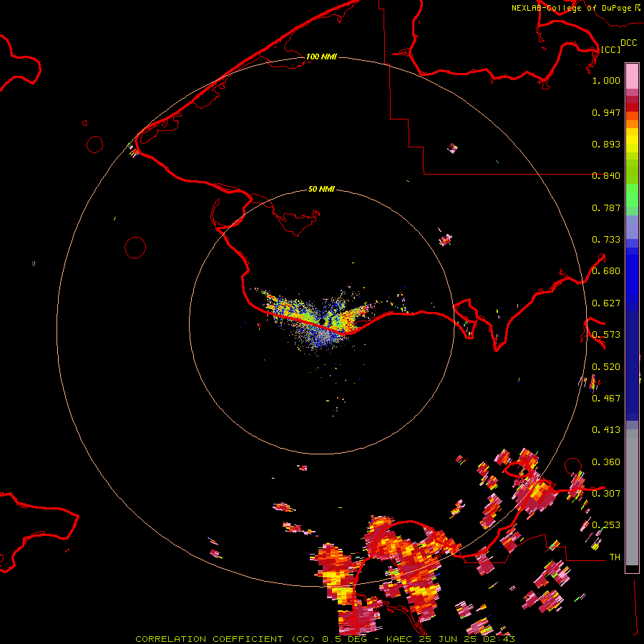Click the [CC] legend unit label

tap(610, 49)
